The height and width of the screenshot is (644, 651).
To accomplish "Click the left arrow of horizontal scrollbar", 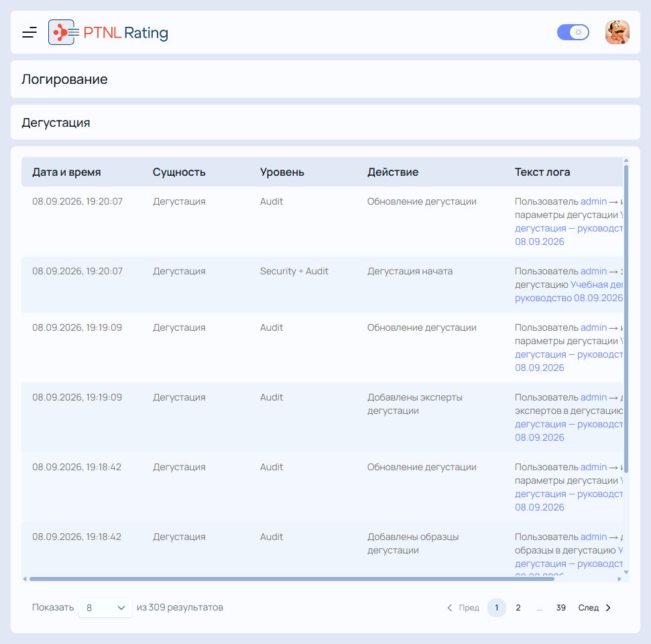I will pyautogui.click(x=25, y=579).
